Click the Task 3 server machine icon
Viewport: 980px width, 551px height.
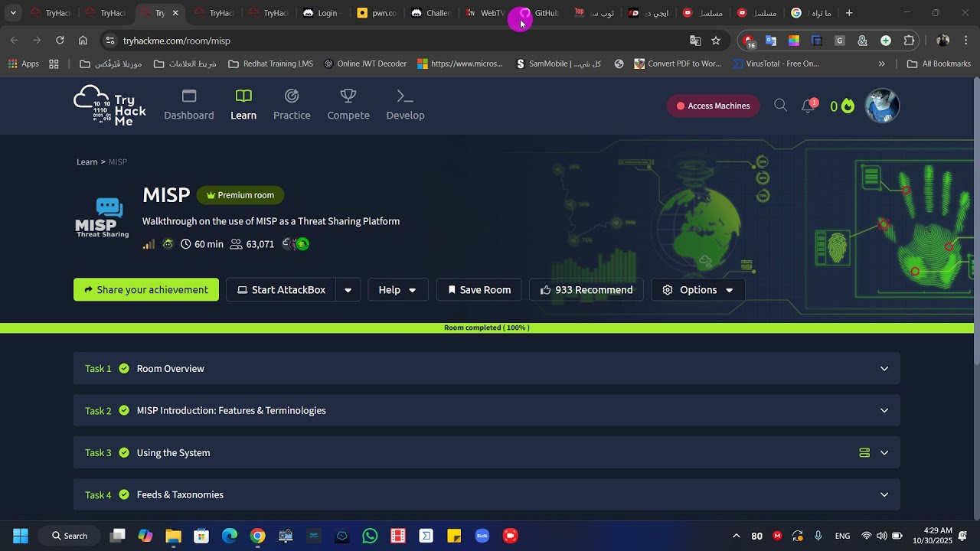[x=864, y=453]
